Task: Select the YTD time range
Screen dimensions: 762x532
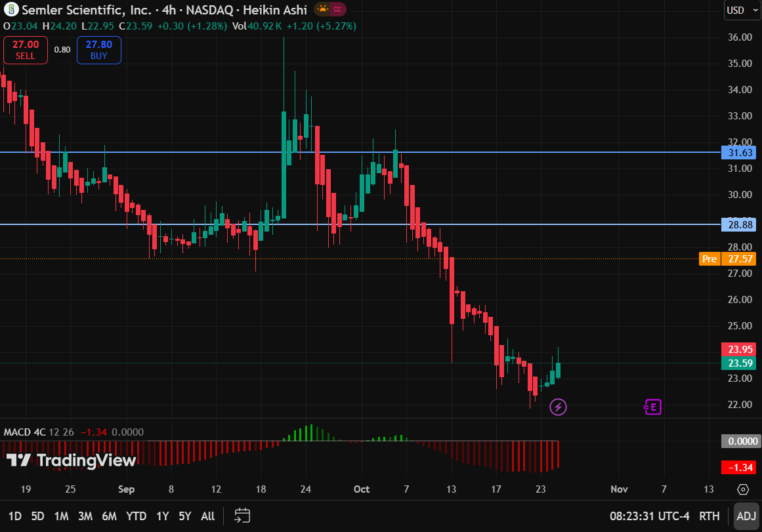Action: point(136,516)
